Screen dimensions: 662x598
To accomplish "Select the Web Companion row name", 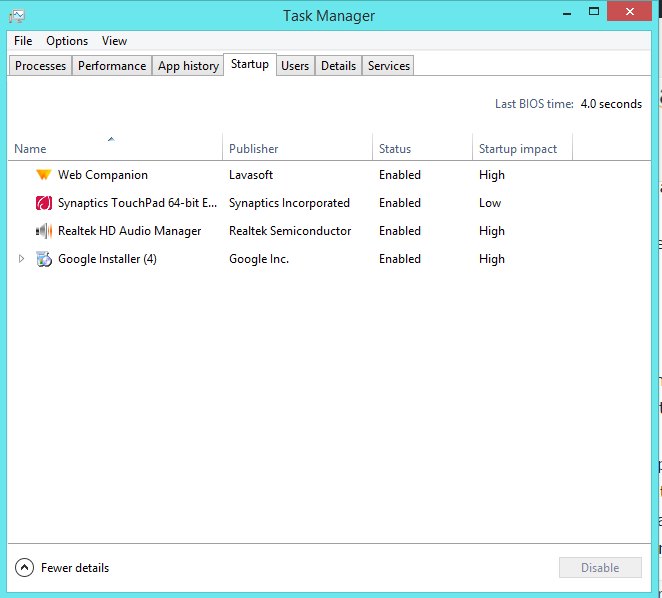I will (x=103, y=175).
